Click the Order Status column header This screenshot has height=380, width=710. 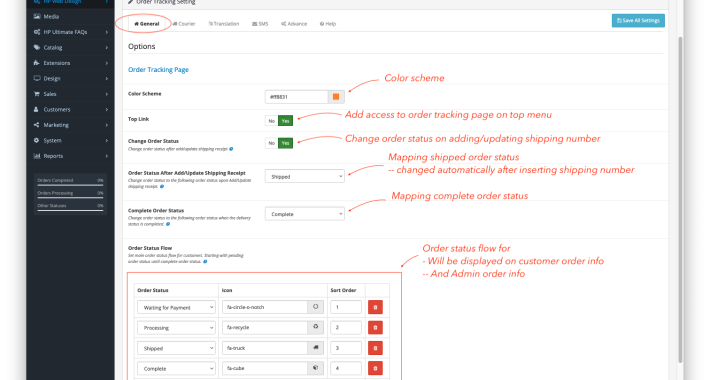point(153,290)
